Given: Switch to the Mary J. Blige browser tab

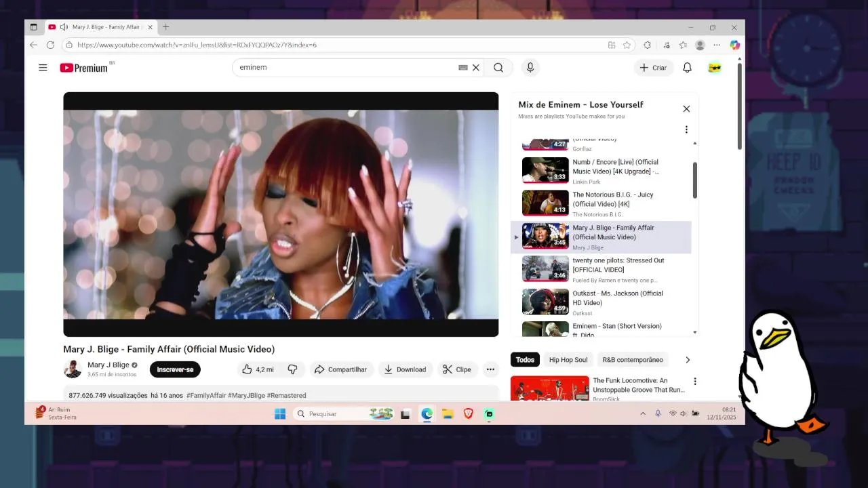Looking at the screenshot, I should [x=100, y=27].
